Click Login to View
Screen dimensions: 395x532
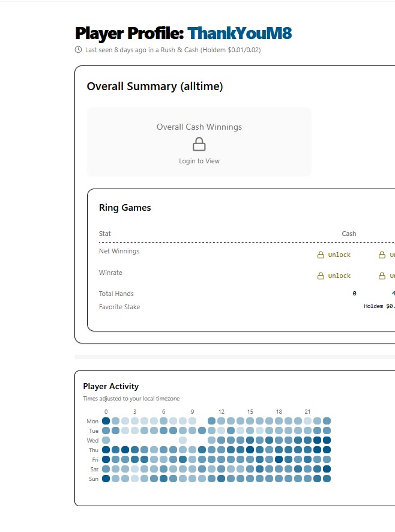(x=199, y=161)
